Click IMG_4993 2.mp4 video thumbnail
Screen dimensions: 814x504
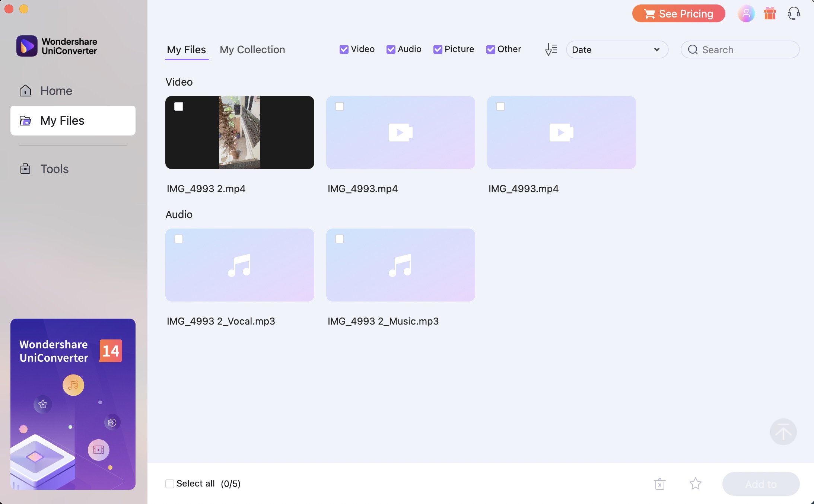click(x=239, y=132)
